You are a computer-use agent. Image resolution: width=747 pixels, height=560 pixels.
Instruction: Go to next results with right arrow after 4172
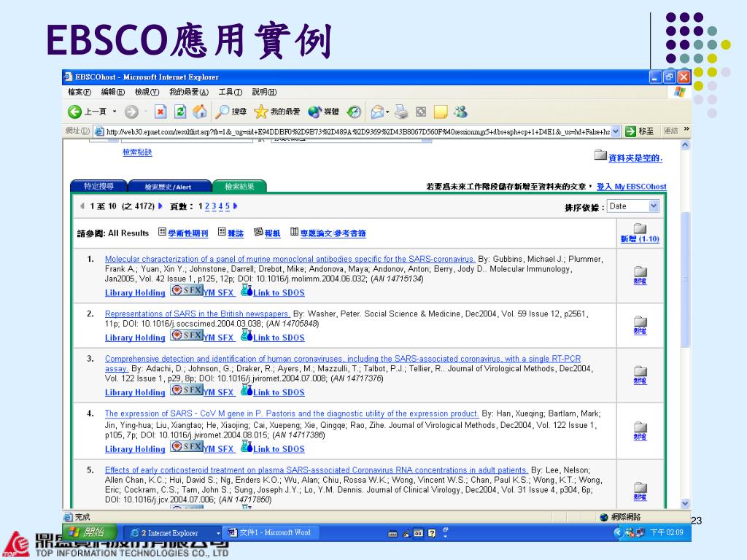click(x=160, y=206)
